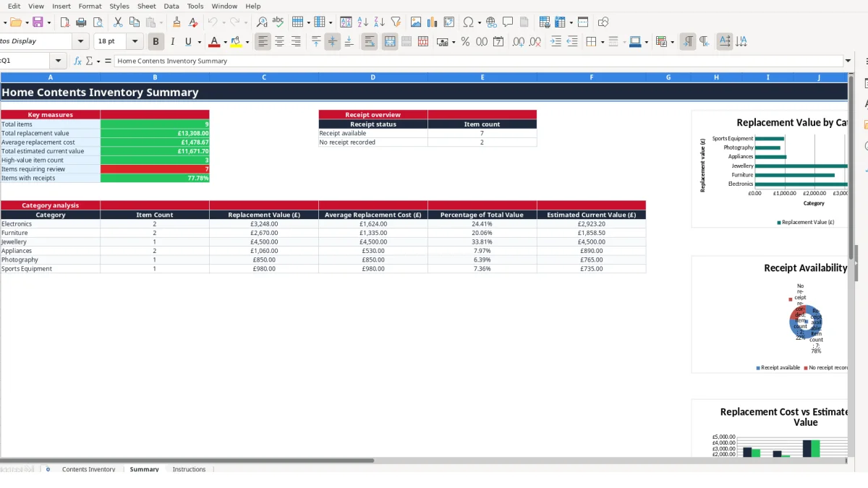Click the Receipt Availability pie chart
868x488 pixels.
[x=805, y=320]
